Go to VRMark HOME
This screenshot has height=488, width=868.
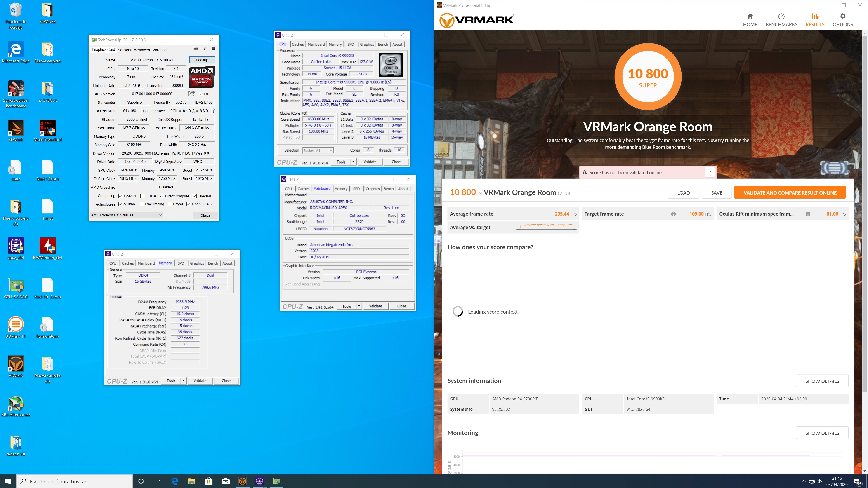click(x=750, y=20)
